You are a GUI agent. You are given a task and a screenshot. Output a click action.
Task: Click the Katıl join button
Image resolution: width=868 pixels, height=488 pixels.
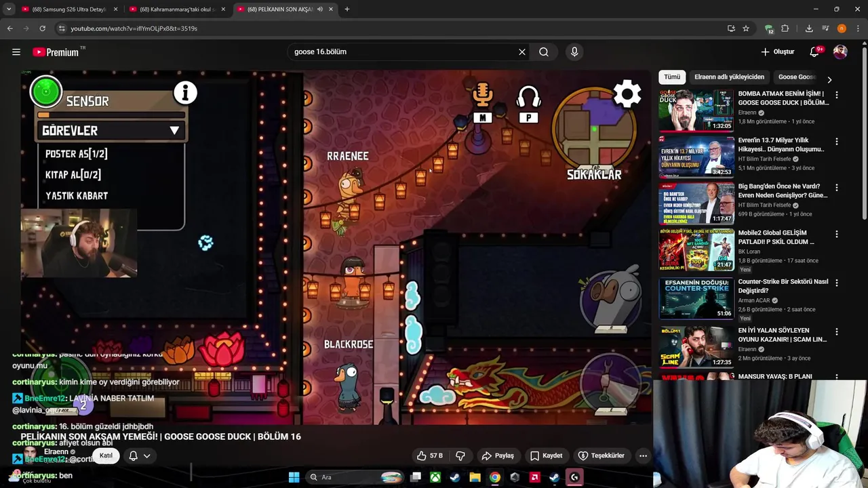pyautogui.click(x=106, y=455)
